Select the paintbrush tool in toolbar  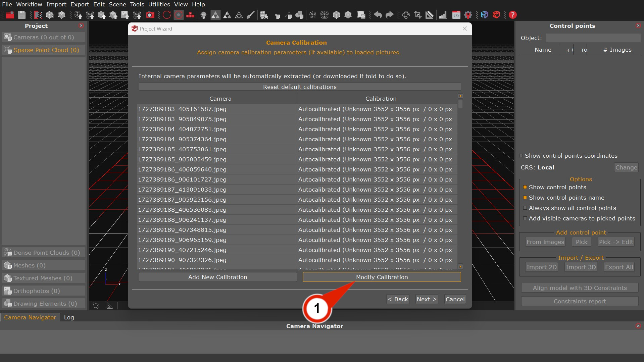pos(251,15)
